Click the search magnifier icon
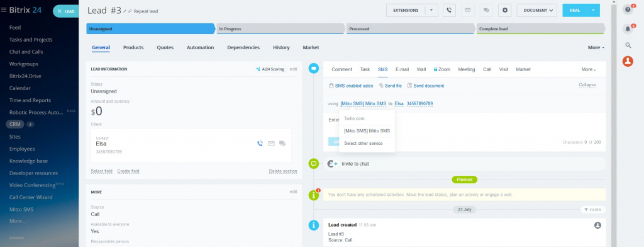The image size is (644, 247). click(x=628, y=45)
